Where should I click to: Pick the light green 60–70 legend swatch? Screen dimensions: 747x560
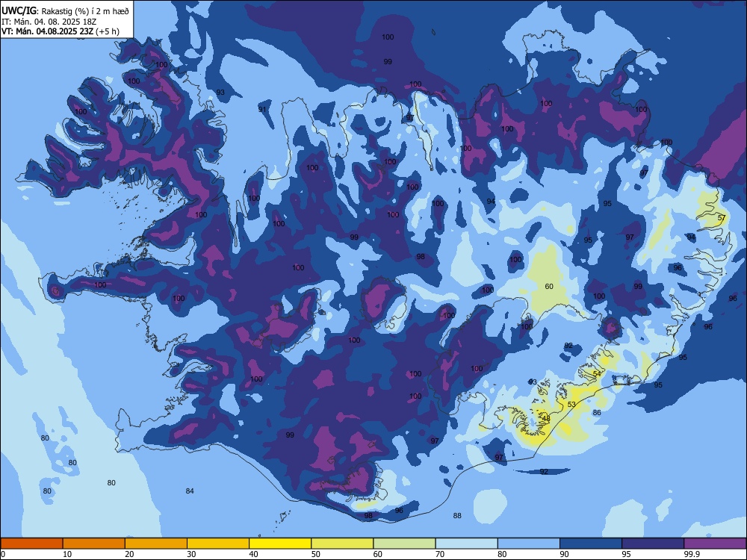(404, 544)
